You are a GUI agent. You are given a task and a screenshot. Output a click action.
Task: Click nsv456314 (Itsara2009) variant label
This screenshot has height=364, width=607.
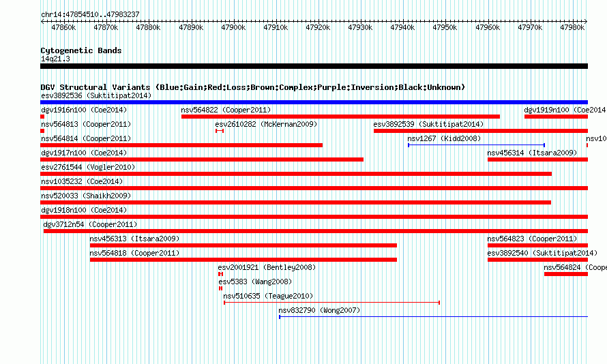(x=532, y=153)
